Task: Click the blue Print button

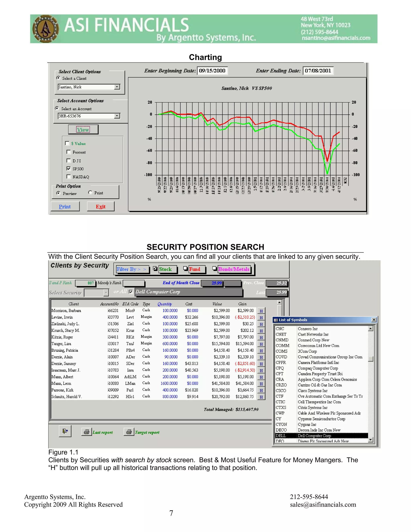Action: (x=65, y=207)
